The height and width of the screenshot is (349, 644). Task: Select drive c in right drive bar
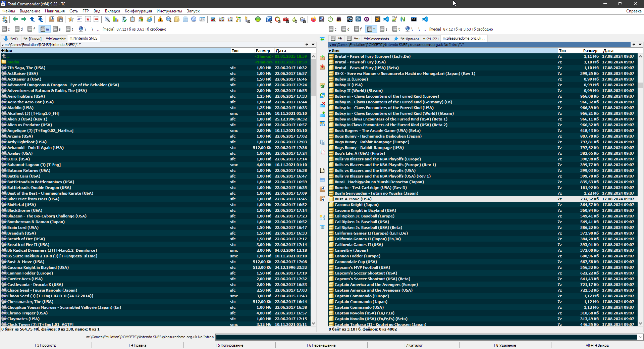coord(333,29)
